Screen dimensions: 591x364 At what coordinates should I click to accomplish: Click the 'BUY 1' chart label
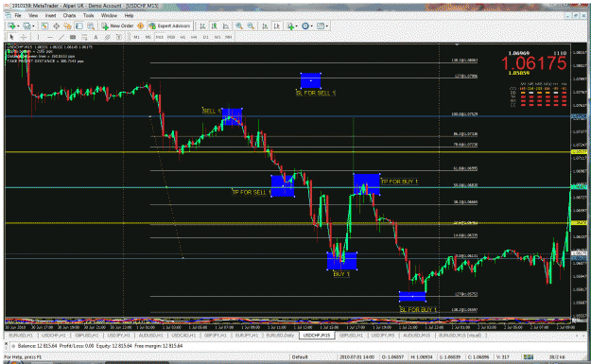(341, 274)
